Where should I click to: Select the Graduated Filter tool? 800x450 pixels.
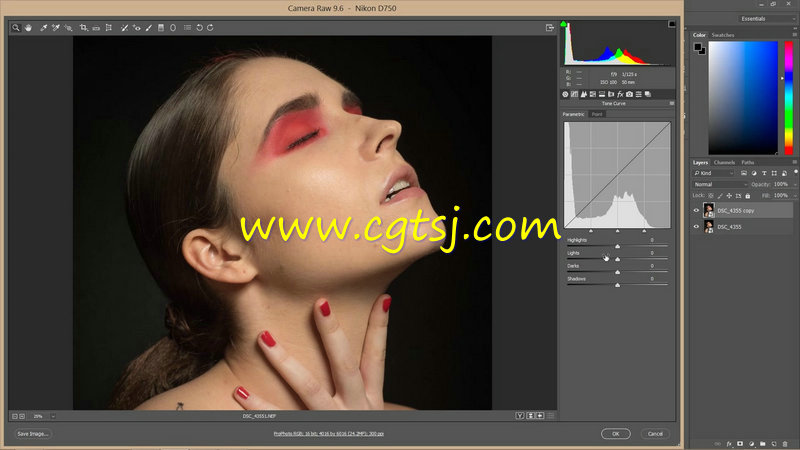161,28
